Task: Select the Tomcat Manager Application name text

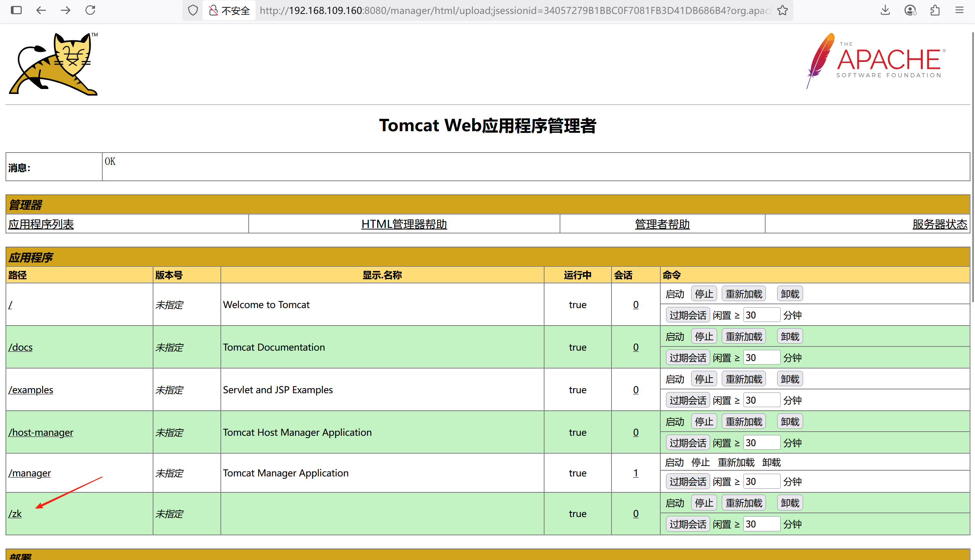Action: [286, 473]
